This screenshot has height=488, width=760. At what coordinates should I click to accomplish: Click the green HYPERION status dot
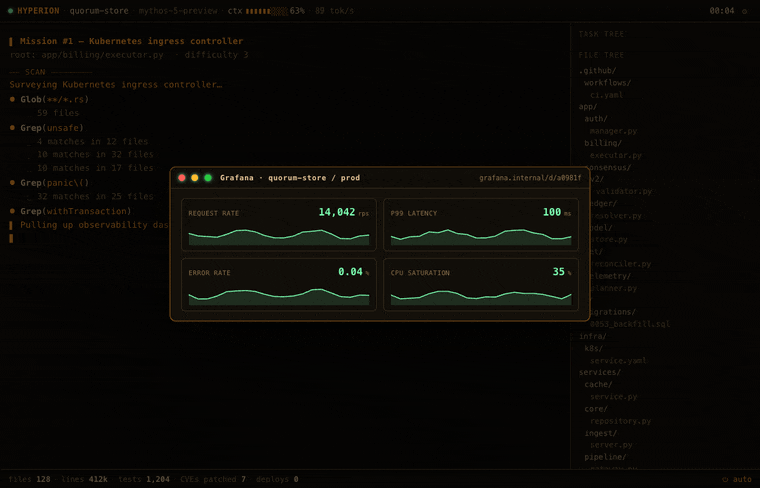tap(10, 11)
